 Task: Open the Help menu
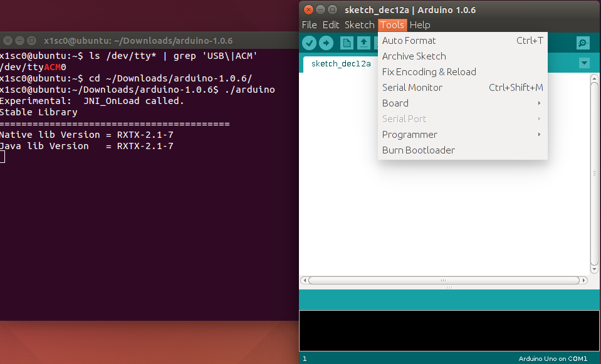[x=420, y=25]
